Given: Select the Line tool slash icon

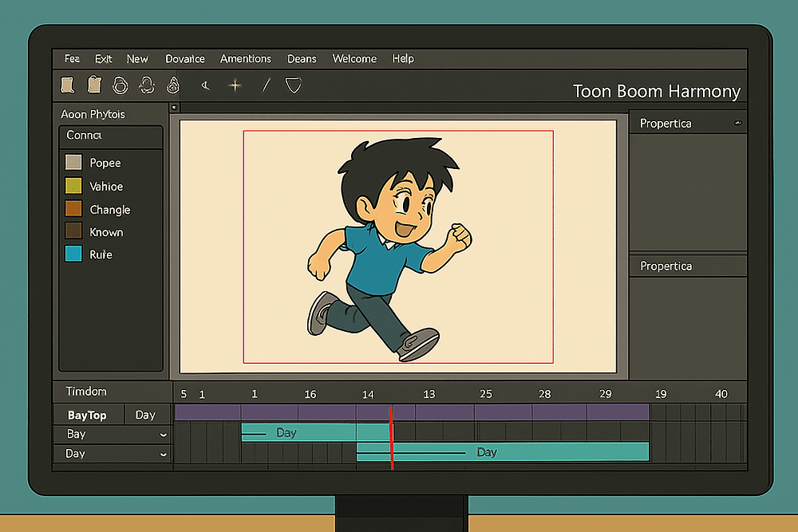Looking at the screenshot, I should point(266,84).
